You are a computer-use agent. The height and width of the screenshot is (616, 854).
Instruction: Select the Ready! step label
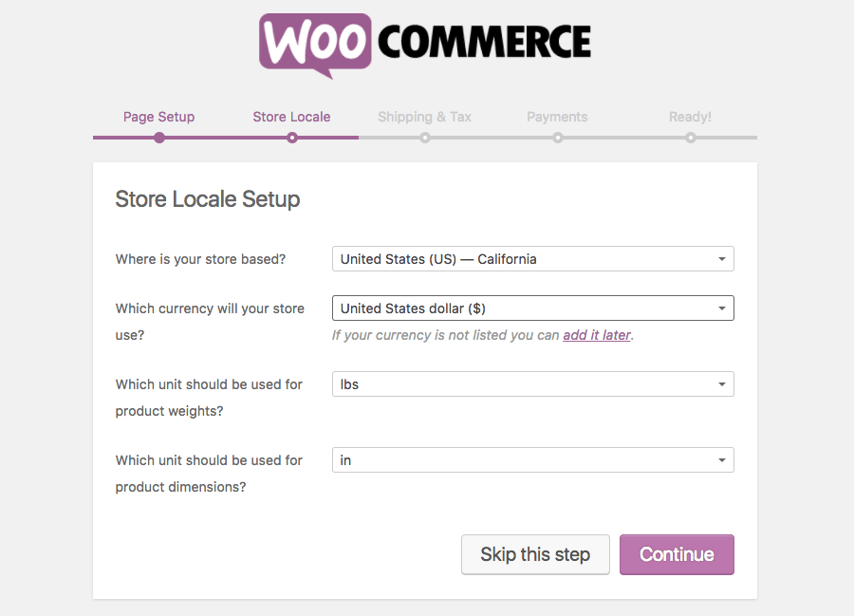tap(690, 117)
